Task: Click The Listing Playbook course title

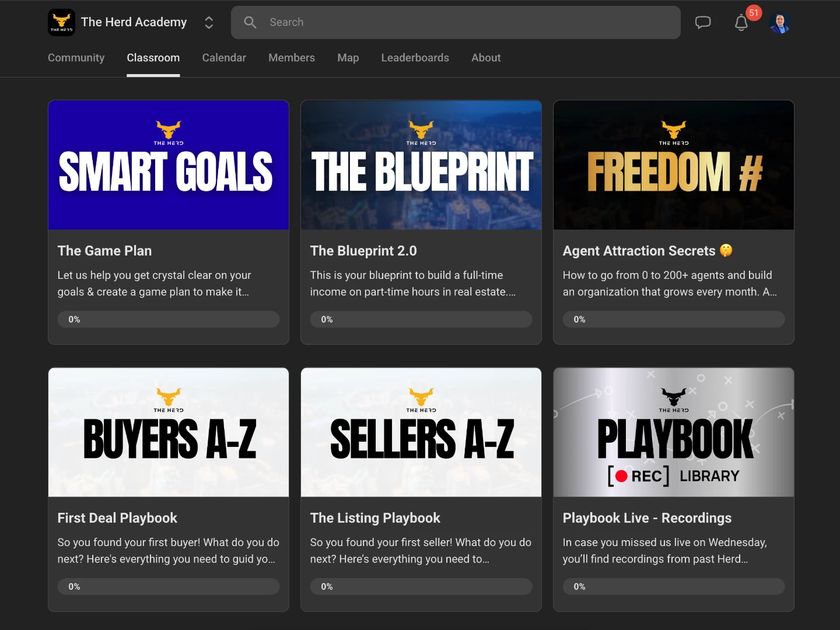Action: pos(375,518)
